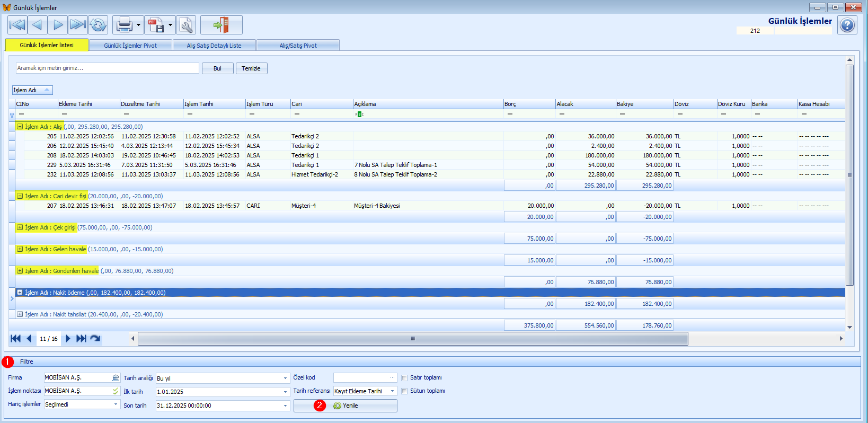868x423 pixels.
Task: Expand the Çek girişi group
Action: pyautogui.click(x=20, y=227)
